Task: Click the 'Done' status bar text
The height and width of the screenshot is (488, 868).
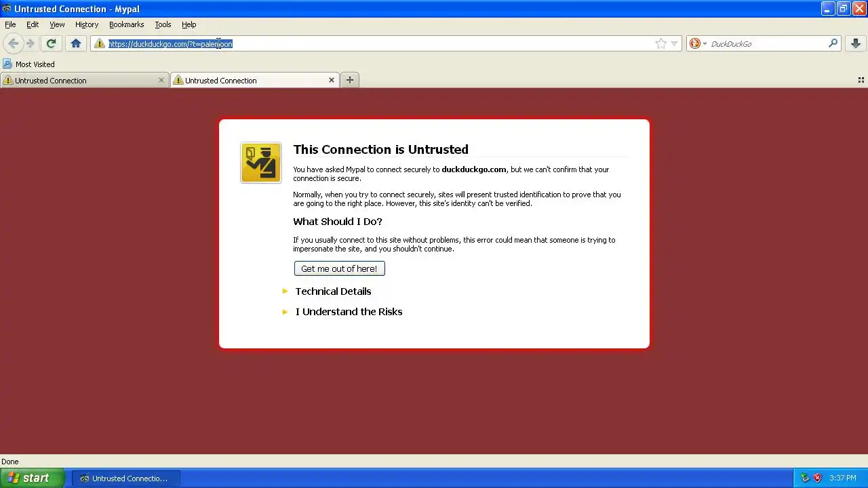Action: click(10, 462)
